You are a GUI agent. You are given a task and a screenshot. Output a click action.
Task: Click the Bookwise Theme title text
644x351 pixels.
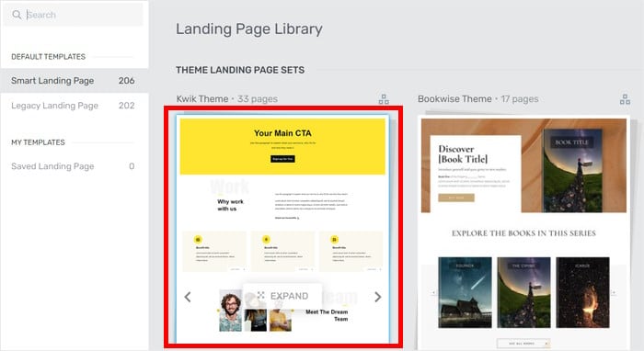tap(454, 99)
